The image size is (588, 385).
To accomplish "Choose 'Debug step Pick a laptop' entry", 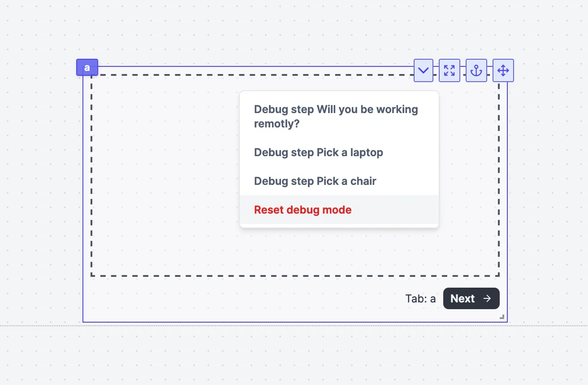I will click(318, 153).
